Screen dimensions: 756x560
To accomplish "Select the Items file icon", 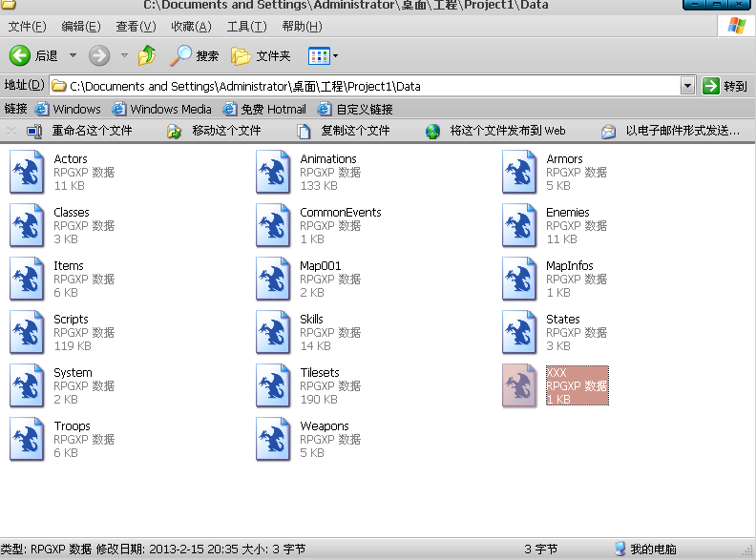I will pyautogui.click(x=27, y=279).
